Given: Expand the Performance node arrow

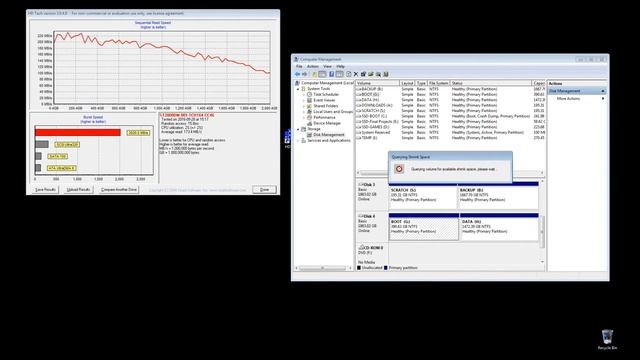Looking at the screenshot, I should [304, 117].
